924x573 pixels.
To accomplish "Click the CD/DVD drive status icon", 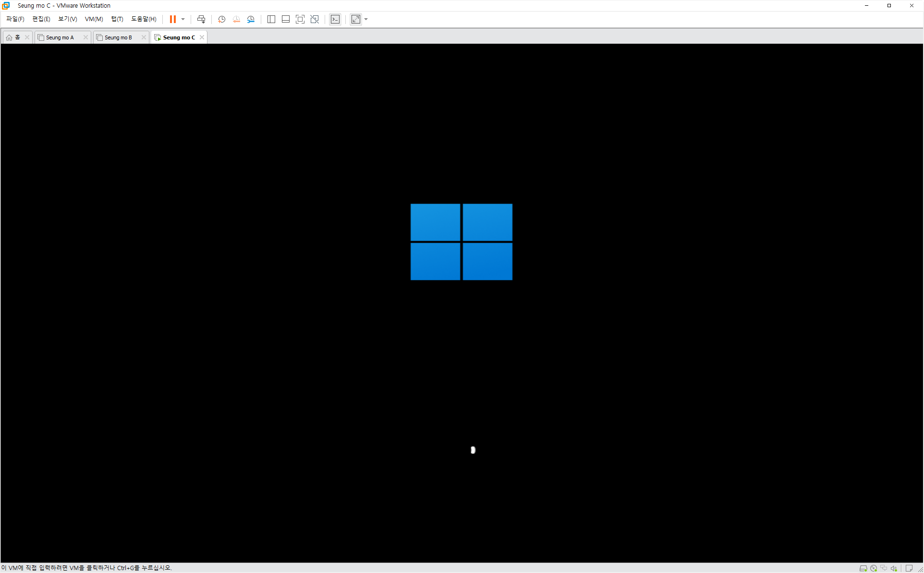I will click(874, 568).
